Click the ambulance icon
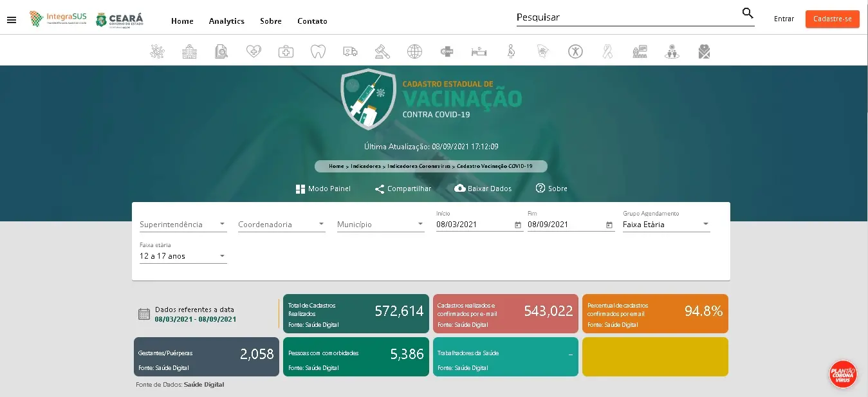868x397 pixels. point(350,51)
